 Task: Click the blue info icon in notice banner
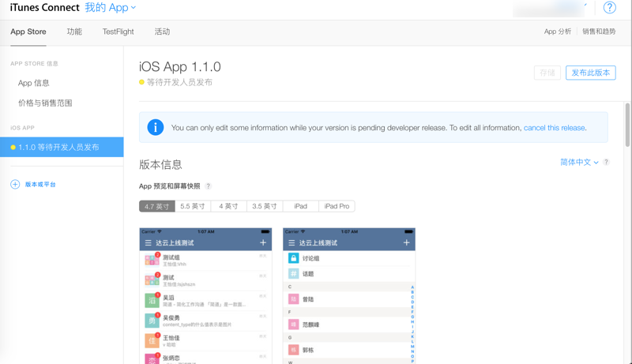[x=155, y=128]
